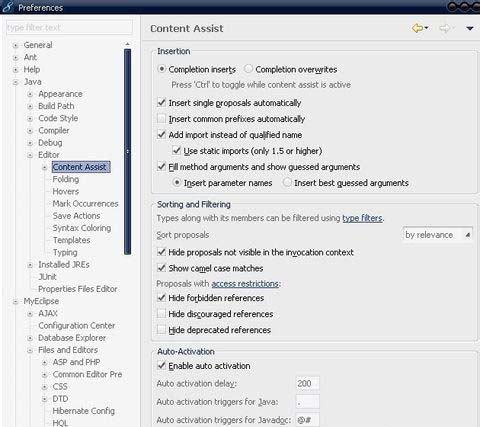This screenshot has width=480, height=427.
Task: Expand the Debug node
Action: pyautogui.click(x=30, y=143)
